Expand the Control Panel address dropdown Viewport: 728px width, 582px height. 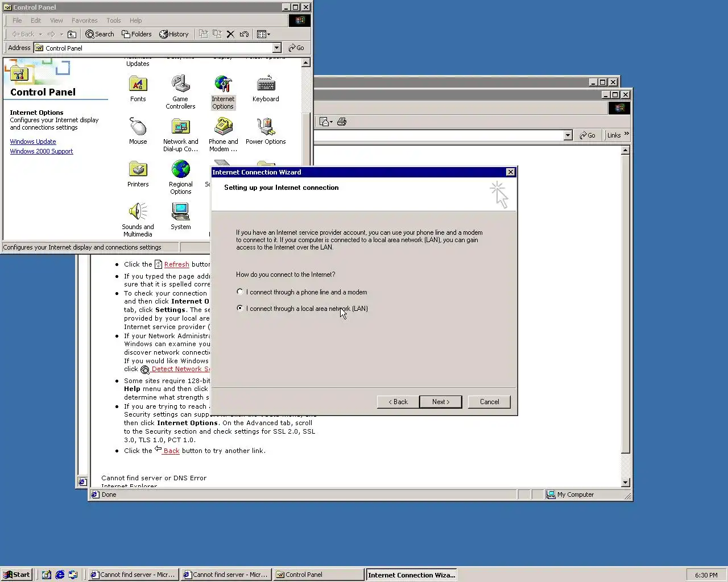pyautogui.click(x=276, y=48)
